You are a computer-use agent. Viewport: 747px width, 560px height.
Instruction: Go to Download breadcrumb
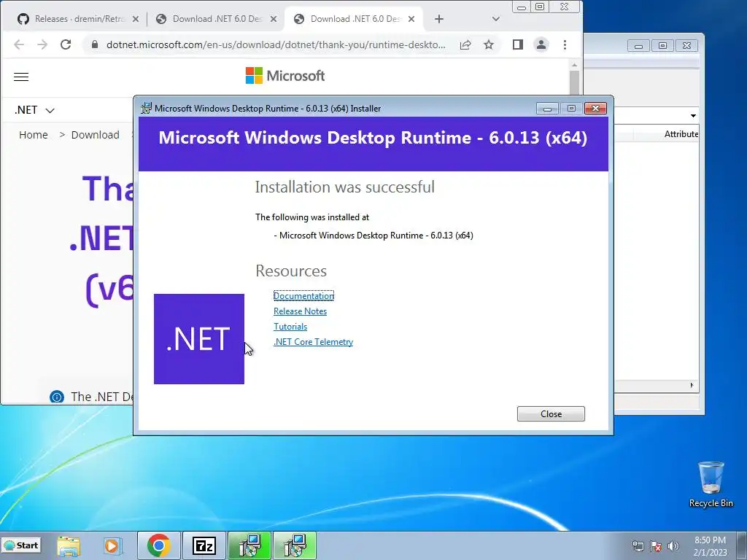(x=96, y=135)
